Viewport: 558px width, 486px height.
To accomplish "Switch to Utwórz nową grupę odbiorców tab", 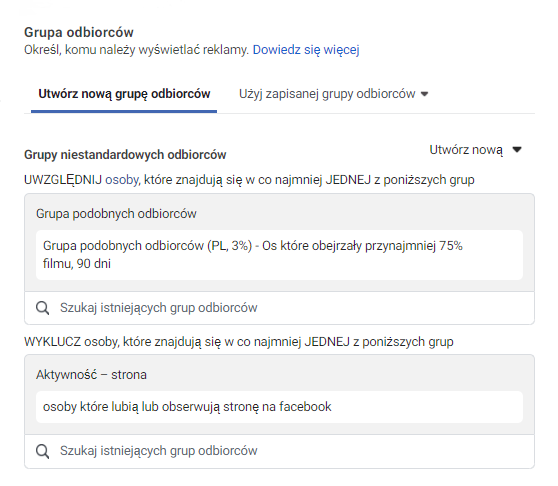I will (x=124, y=94).
